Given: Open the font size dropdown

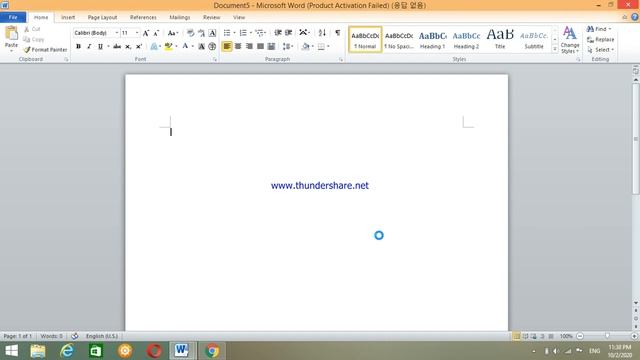Looking at the screenshot, I should pyautogui.click(x=137, y=33).
